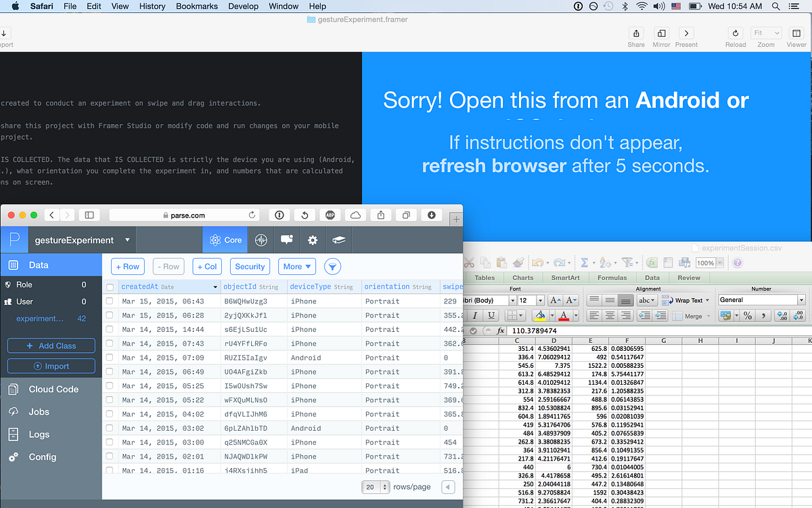Click the Undo arrow in Excel toolbar
812x508 pixels.
(x=537, y=263)
